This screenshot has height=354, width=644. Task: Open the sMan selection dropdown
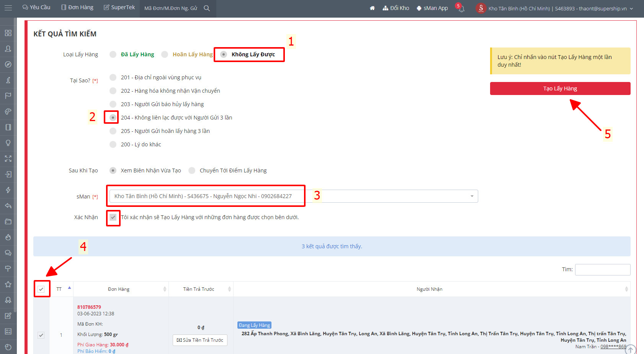coord(294,196)
